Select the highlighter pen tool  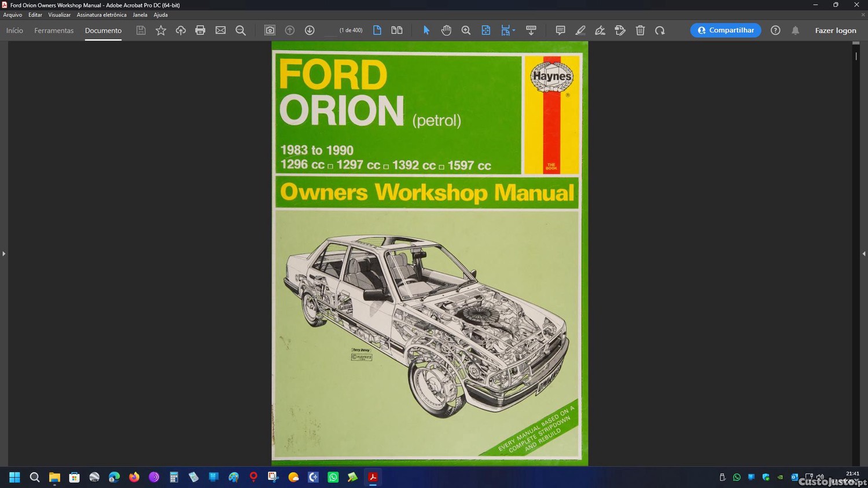[580, 30]
